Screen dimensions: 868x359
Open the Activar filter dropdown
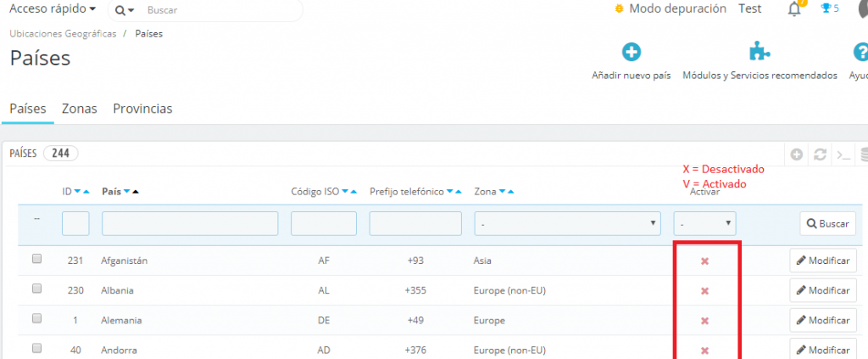(x=704, y=223)
